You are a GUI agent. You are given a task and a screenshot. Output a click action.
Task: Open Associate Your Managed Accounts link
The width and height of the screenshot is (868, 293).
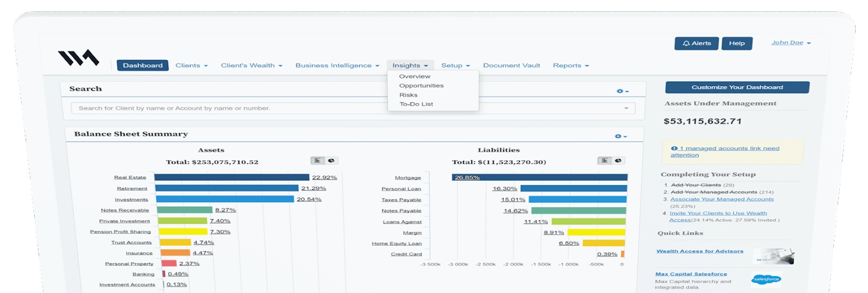tap(722, 199)
